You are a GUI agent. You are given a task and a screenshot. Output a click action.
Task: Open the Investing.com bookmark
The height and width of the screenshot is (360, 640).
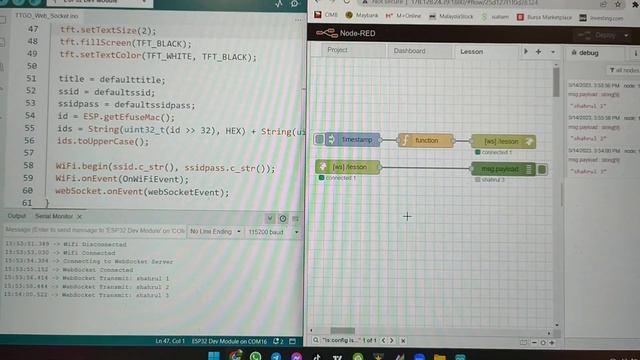(601, 18)
